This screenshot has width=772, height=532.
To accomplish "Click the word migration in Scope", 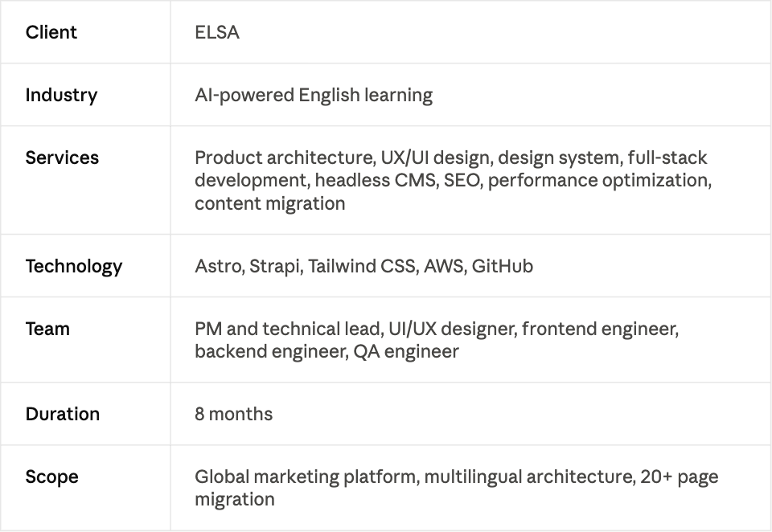I will click(x=235, y=500).
